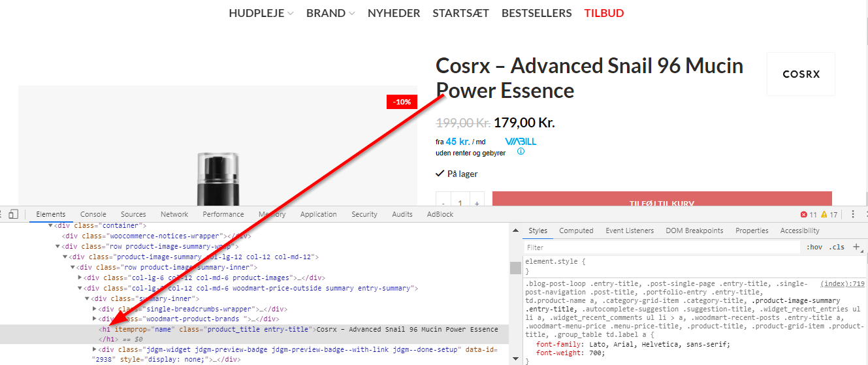Expand the jdgm-widget preview badge node

click(x=94, y=349)
